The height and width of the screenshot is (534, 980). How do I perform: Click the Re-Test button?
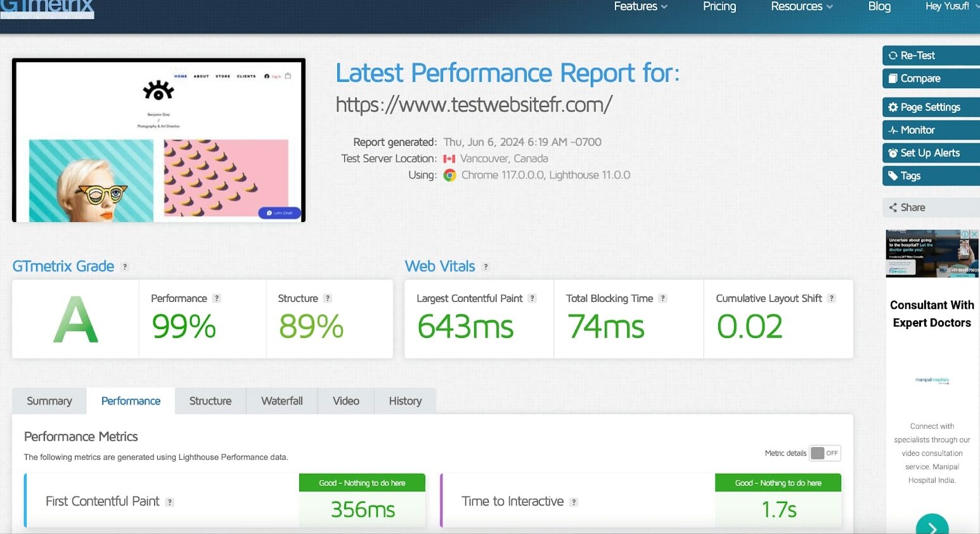coord(931,55)
